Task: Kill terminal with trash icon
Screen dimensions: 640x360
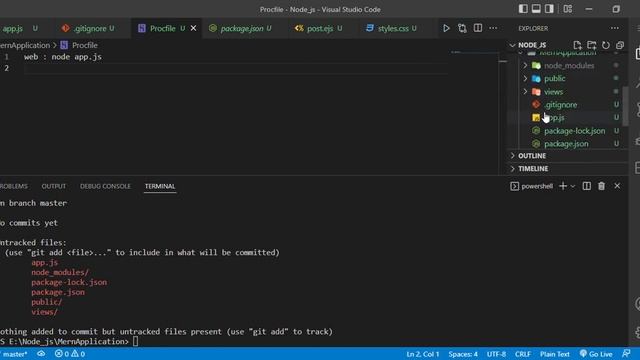Action: 601,186
